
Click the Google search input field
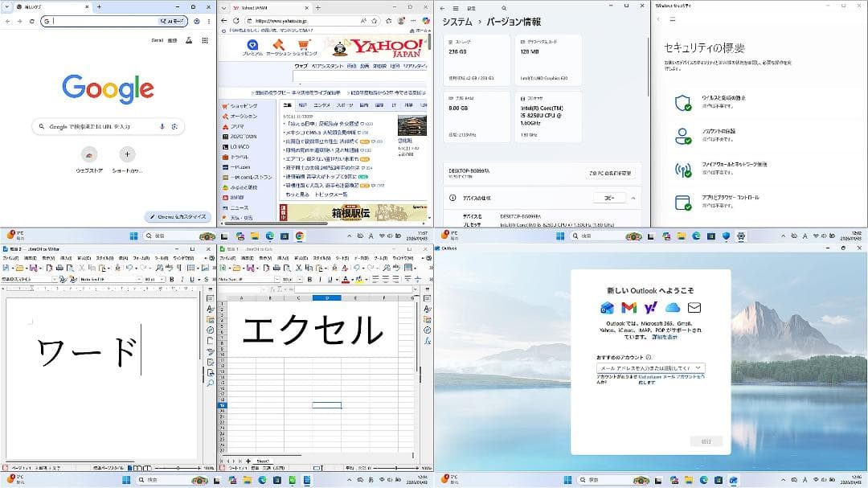[x=108, y=126]
